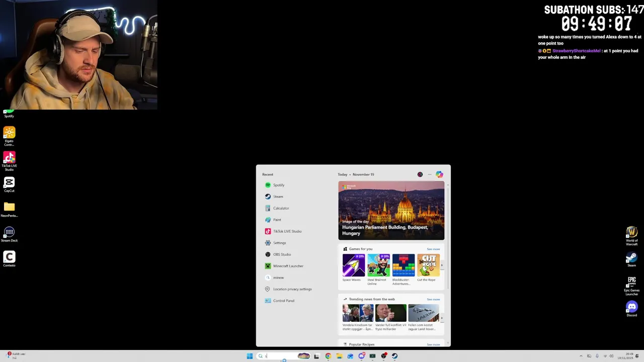Select TikTok LIVE Studio desktop shortcut

pyautogui.click(x=9, y=161)
